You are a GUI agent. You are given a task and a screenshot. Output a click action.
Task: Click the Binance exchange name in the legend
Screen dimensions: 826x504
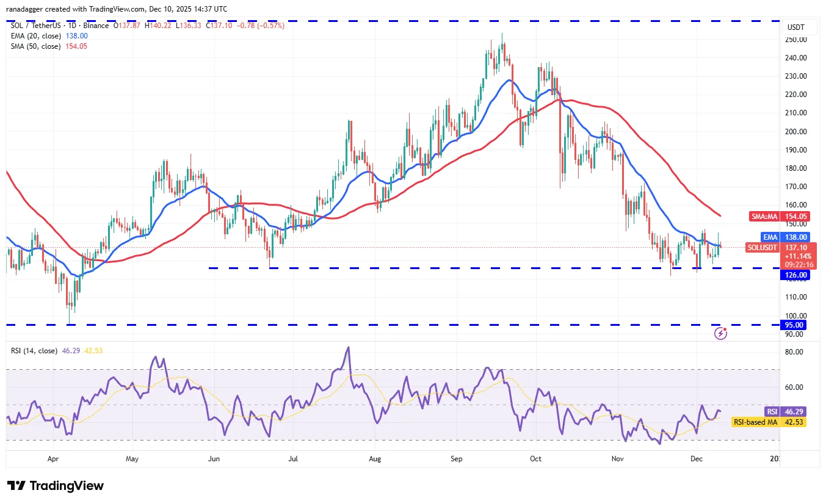[96, 26]
